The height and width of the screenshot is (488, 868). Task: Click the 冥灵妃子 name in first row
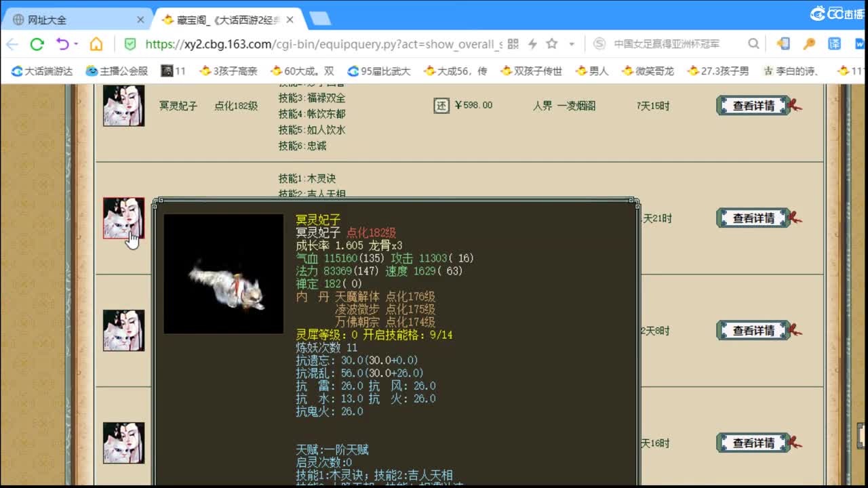[x=178, y=106]
